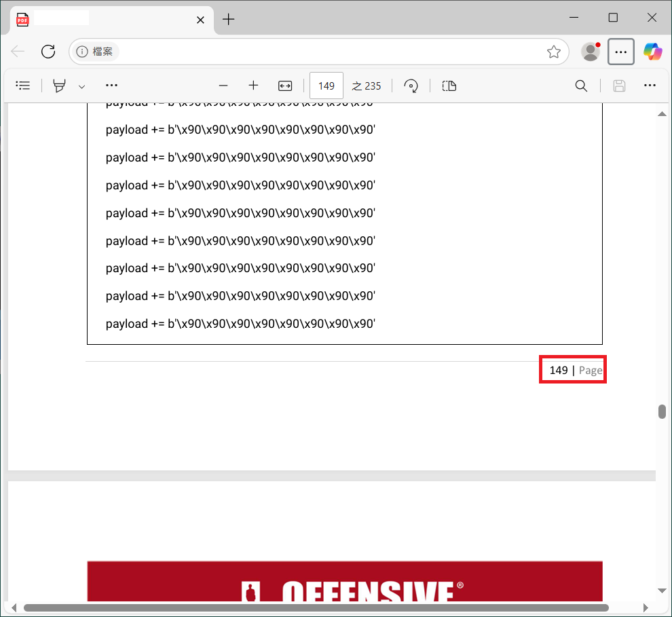Click the page number field showing 149
This screenshot has height=617, width=672.
click(326, 86)
